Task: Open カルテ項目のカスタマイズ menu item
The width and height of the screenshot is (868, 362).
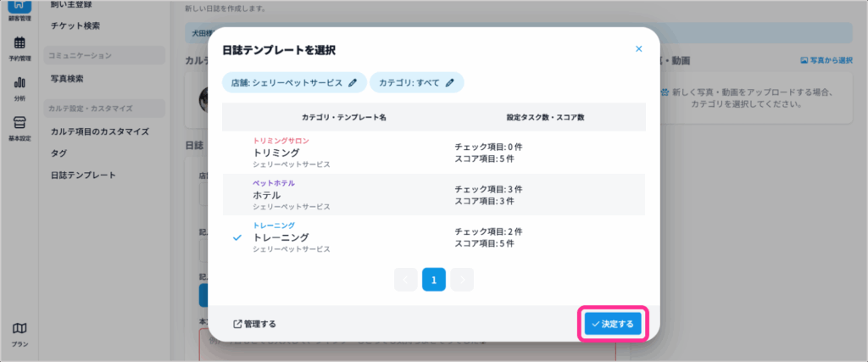Action: pos(99,131)
